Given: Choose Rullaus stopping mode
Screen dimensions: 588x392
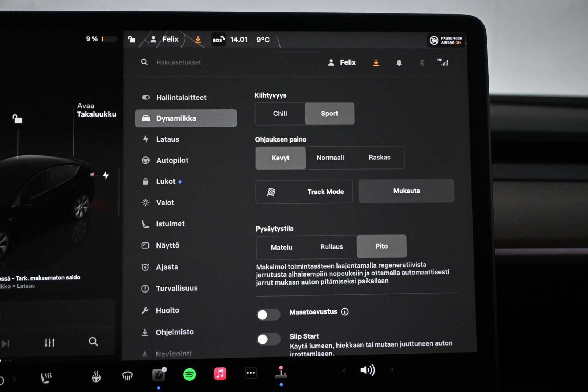Looking at the screenshot, I should (x=331, y=247).
